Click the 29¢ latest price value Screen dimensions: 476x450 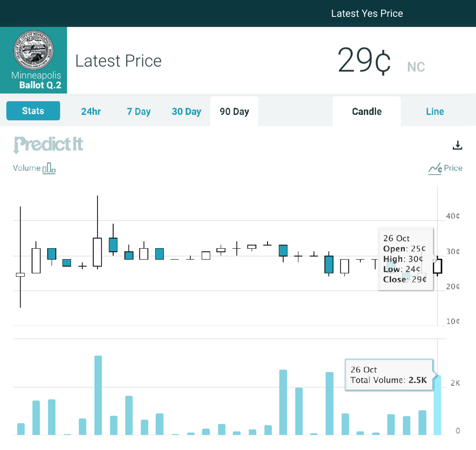[x=364, y=61]
